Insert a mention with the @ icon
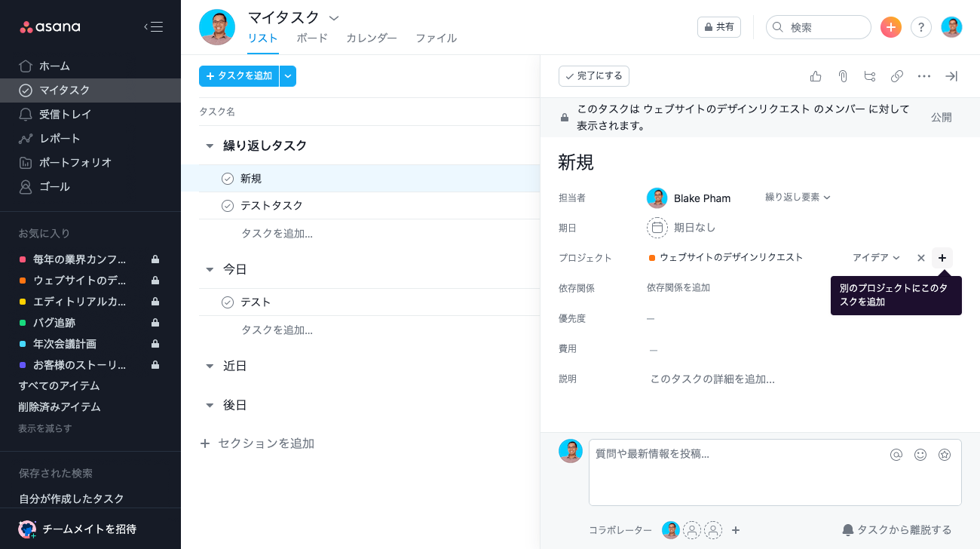The width and height of the screenshot is (980, 549). coord(896,455)
